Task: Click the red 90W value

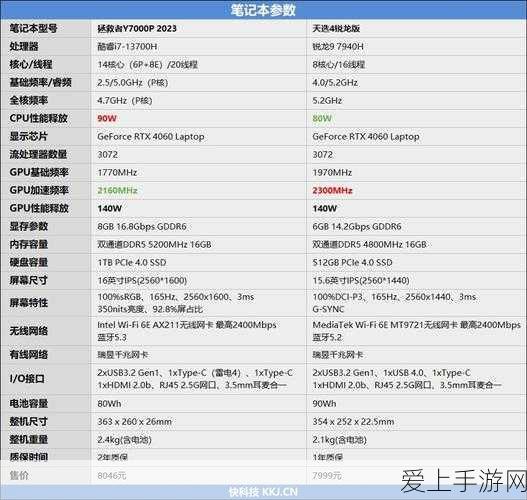Action: pos(107,119)
